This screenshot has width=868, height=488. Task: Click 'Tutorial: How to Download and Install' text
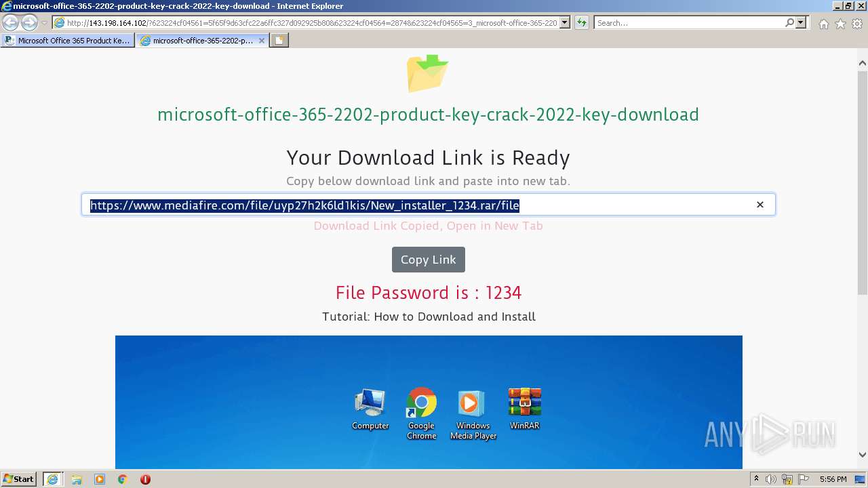click(x=429, y=317)
